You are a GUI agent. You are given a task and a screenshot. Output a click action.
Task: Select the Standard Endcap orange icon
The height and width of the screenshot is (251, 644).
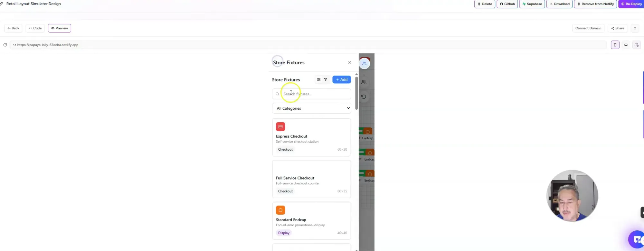(x=280, y=210)
